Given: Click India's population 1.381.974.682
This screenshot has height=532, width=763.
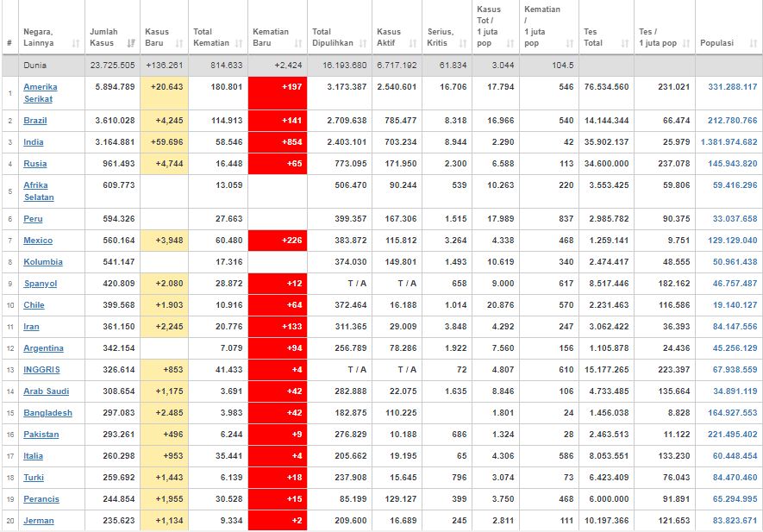Looking at the screenshot, I should pyautogui.click(x=729, y=141).
